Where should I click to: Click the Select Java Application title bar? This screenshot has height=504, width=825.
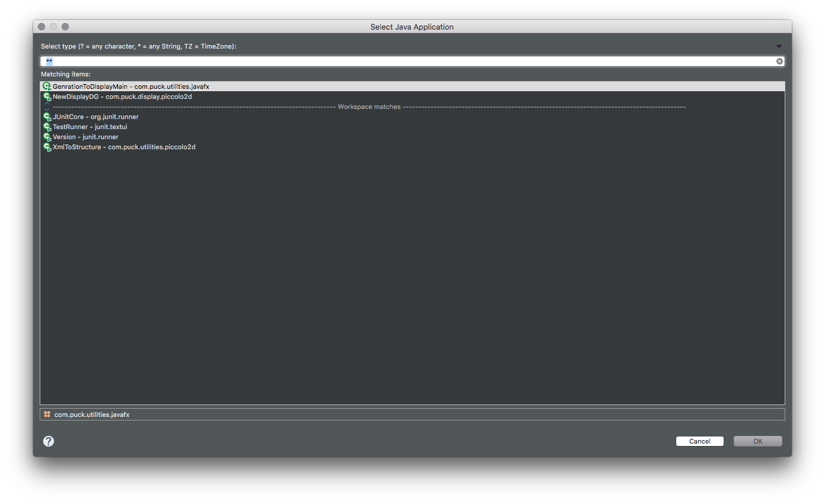[412, 27]
